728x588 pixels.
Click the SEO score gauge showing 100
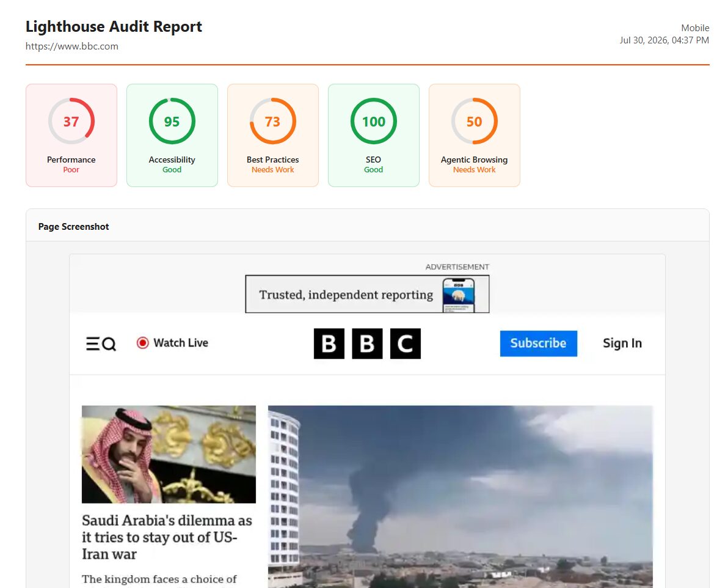point(373,121)
